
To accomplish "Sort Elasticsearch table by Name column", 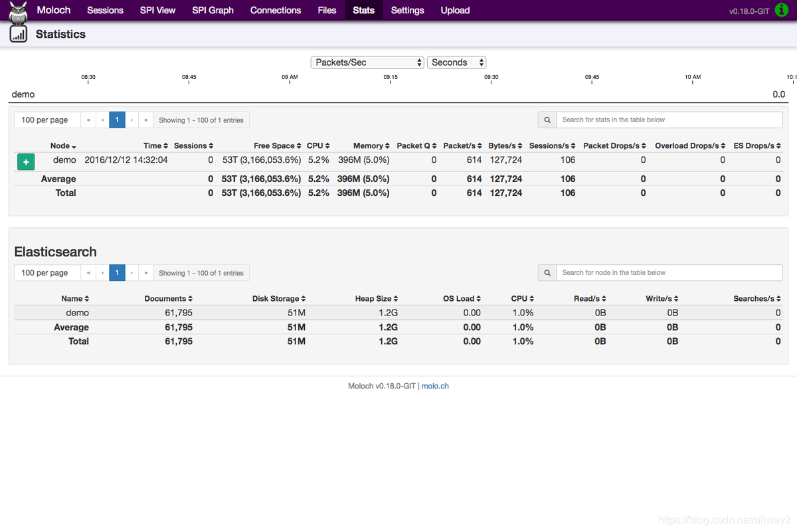I will 75,299.
